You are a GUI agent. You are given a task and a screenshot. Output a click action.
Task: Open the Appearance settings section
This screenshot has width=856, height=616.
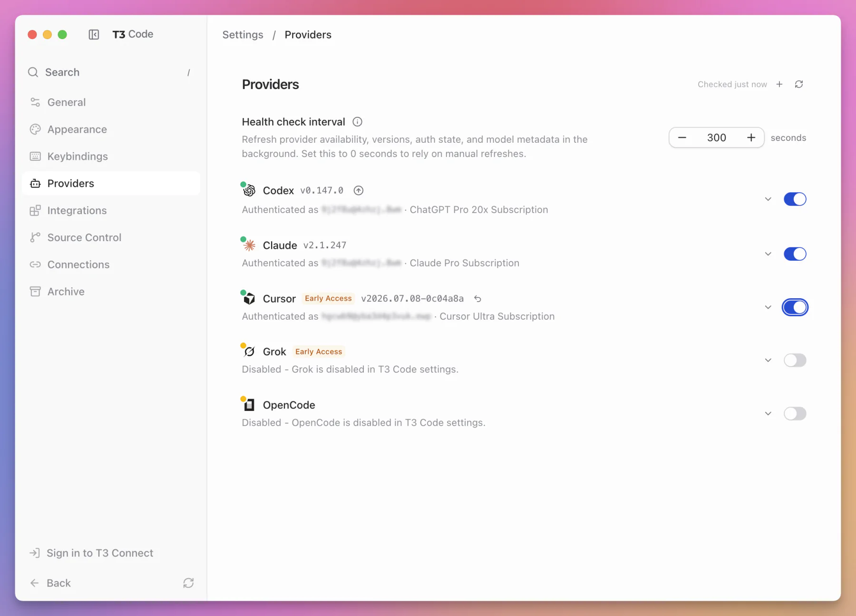(x=111, y=129)
